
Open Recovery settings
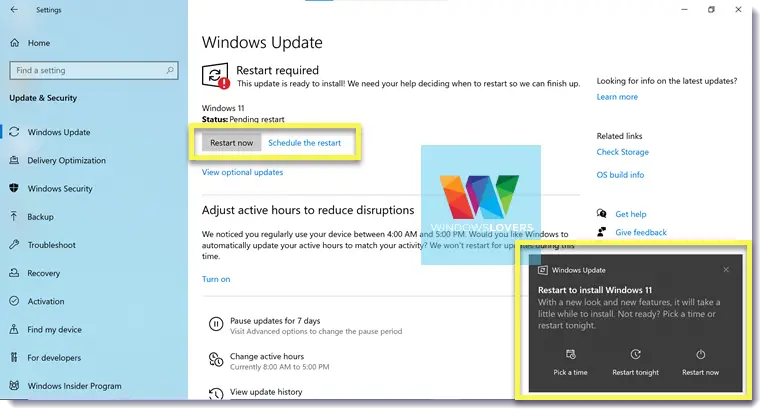click(44, 273)
